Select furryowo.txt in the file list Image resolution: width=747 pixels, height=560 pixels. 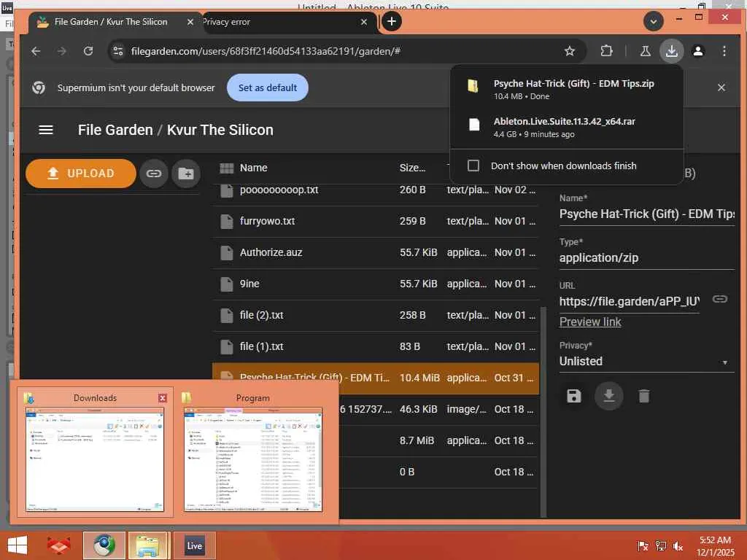(376, 221)
